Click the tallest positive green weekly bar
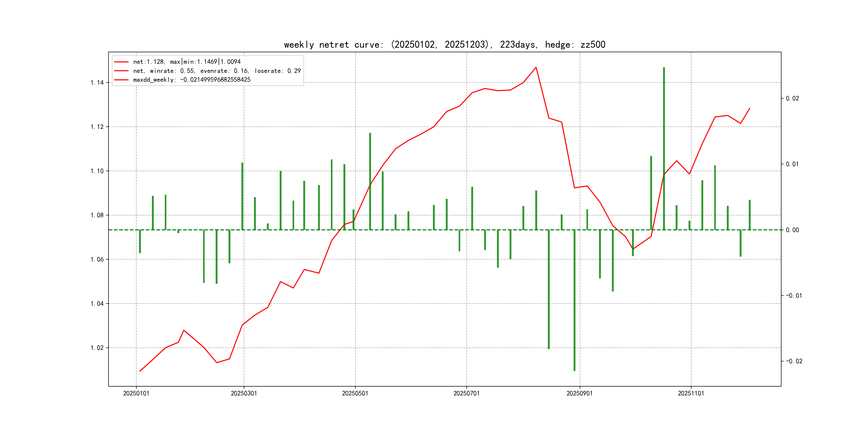 664,148
